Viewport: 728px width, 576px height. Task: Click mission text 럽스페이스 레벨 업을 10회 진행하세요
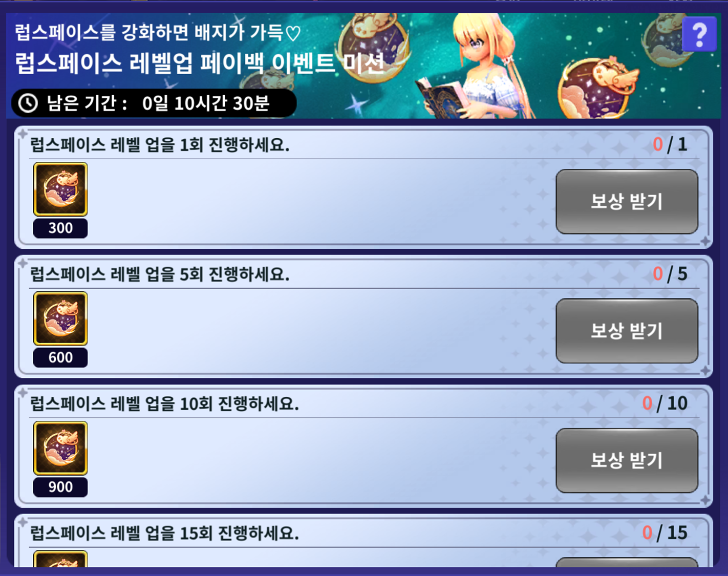pyautogui.click(x=164, y=404)
